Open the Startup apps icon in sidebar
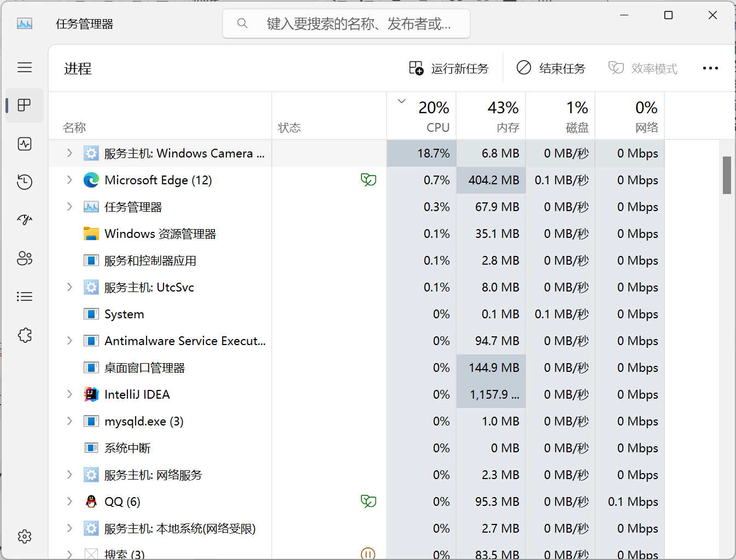This screenshot has height=560, width=736. pyautogui.click(x=25, y=220)
